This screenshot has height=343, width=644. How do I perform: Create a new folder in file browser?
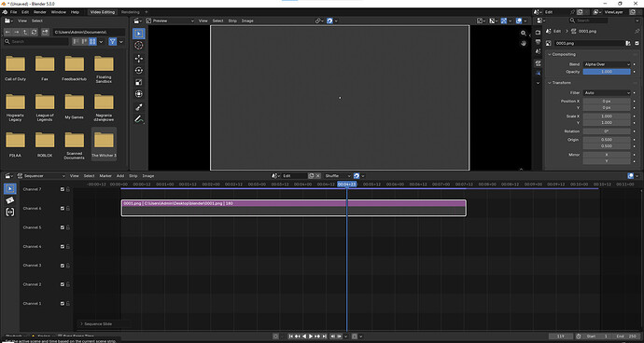click(45, 32)
